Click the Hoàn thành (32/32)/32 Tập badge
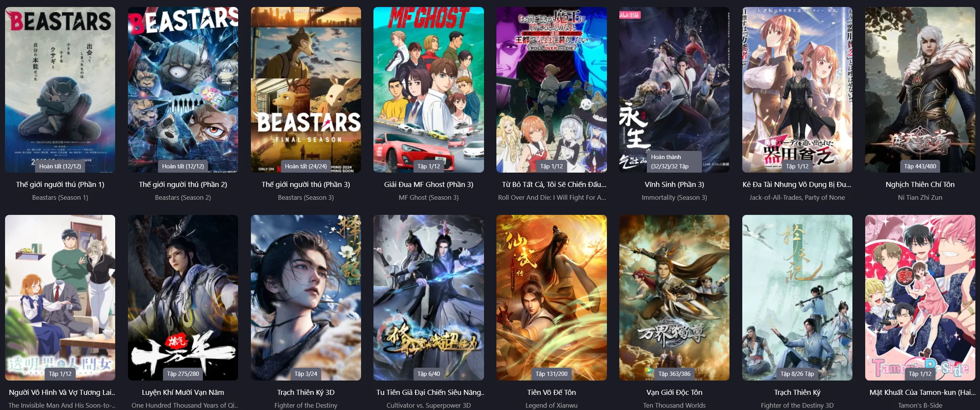980x410 pixels. point(674,162)
